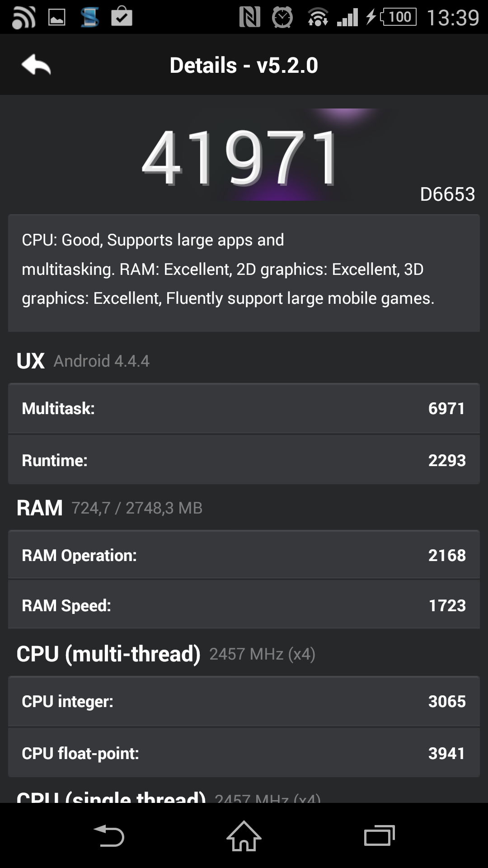
Task: Select the CPU integer row
Action: point(244,701)
